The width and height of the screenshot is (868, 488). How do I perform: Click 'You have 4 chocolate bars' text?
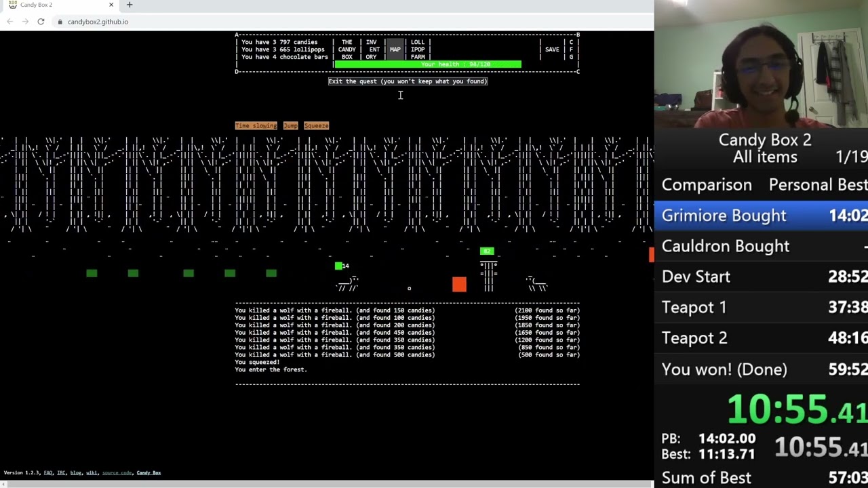point(285,57)
